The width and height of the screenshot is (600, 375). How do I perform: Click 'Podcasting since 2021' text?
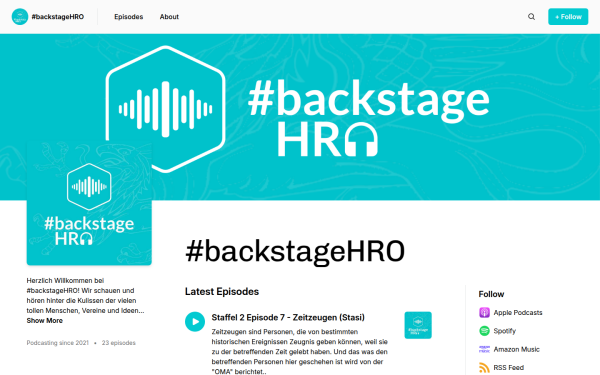tap(57, 343)
